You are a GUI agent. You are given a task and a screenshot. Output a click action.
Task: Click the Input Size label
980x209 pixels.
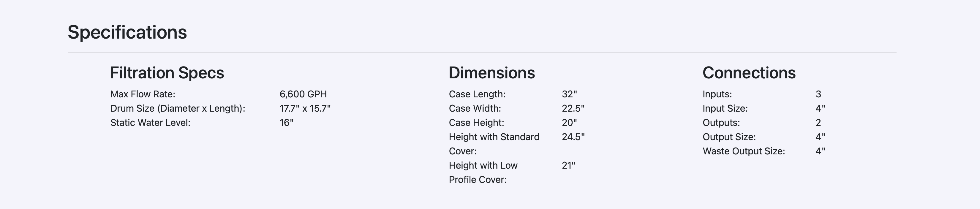coord(725,109)
